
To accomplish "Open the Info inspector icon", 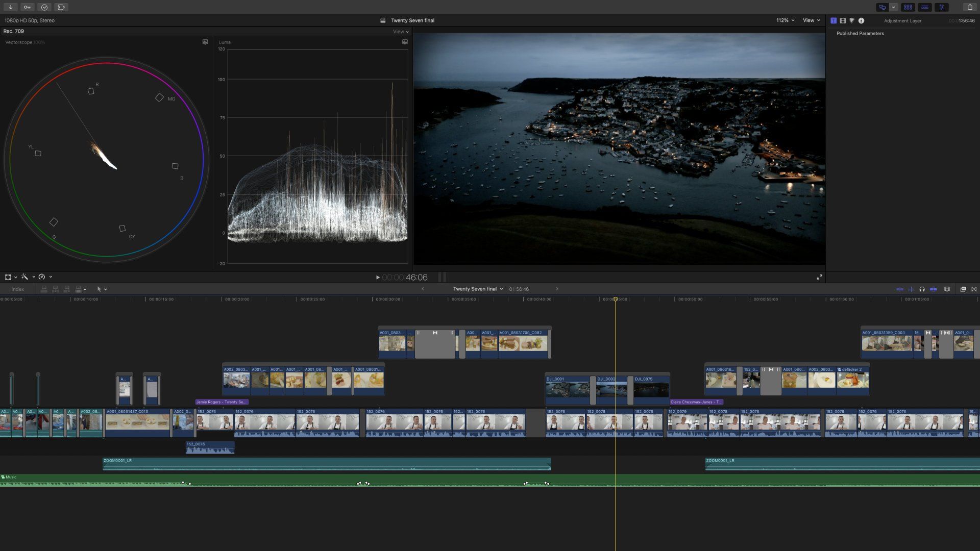I will (862, 20).
